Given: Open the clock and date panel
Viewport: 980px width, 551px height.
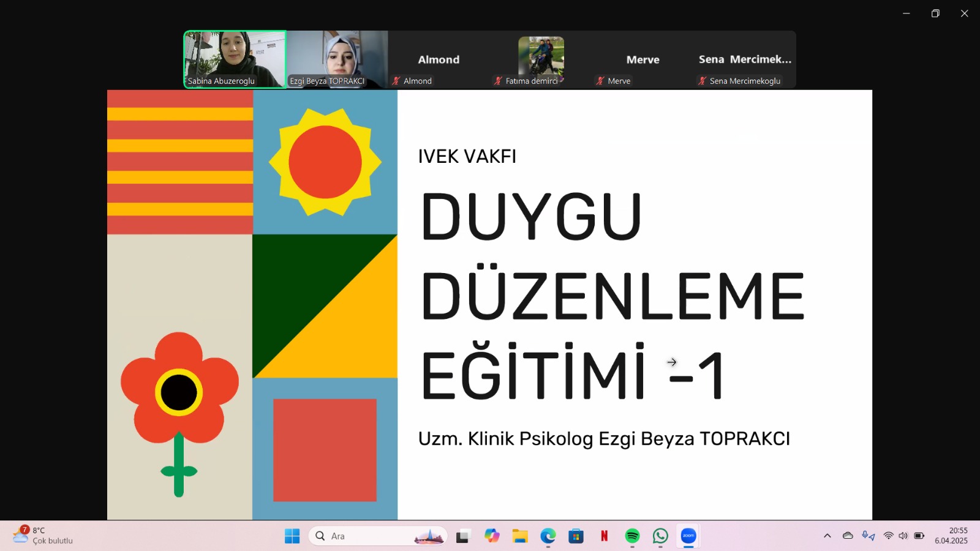Looking at the screenshot, I should [x=952, y=536].
